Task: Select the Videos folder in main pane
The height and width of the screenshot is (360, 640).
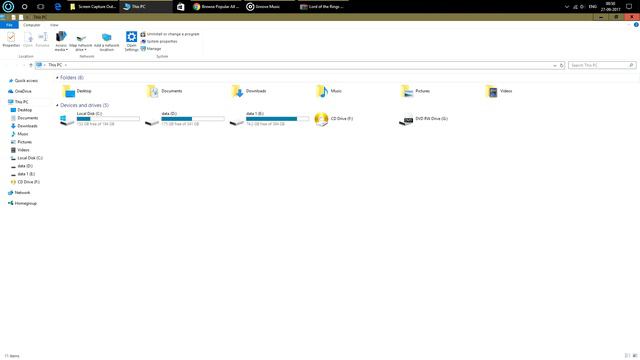Action: click(499, 91)
